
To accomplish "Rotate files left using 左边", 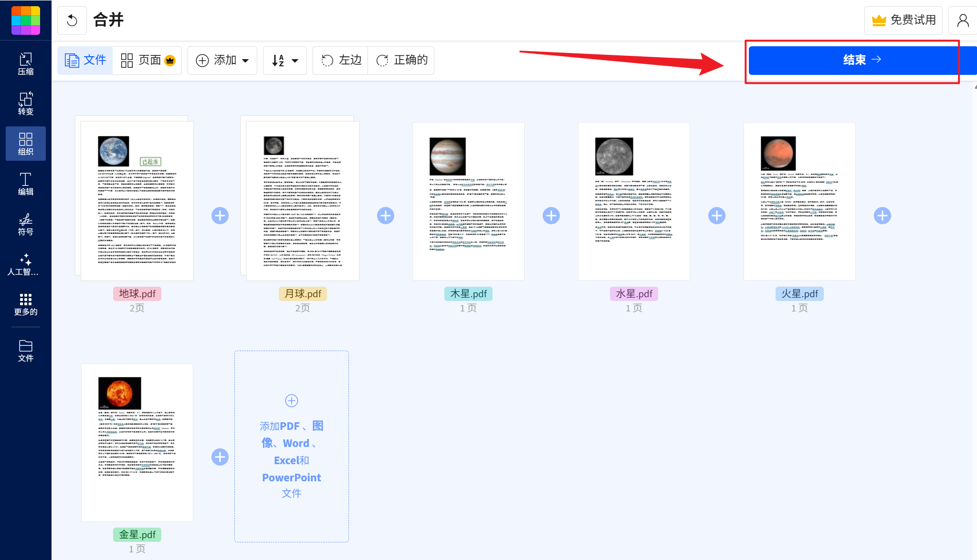I will click(x=340, y=60).
